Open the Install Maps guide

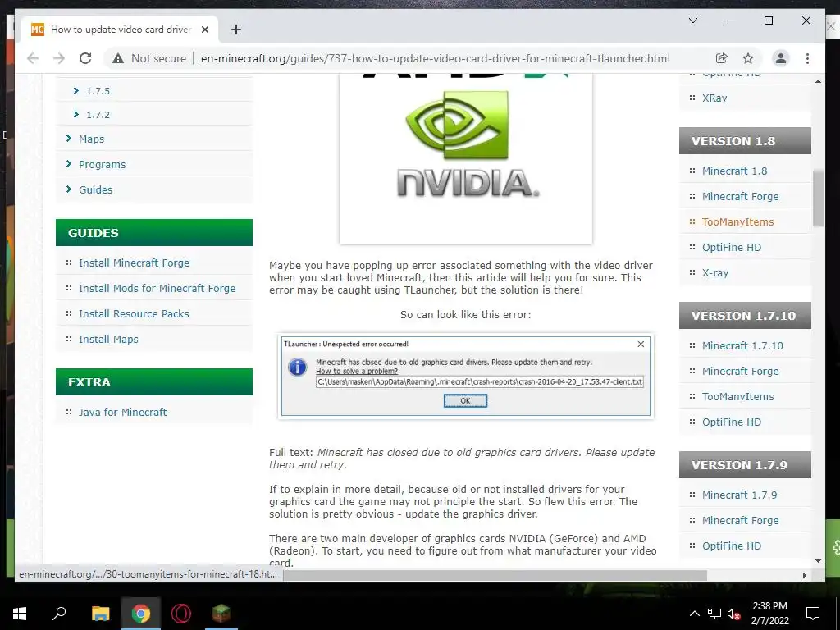pyautogui.click(x=108, y=339)
